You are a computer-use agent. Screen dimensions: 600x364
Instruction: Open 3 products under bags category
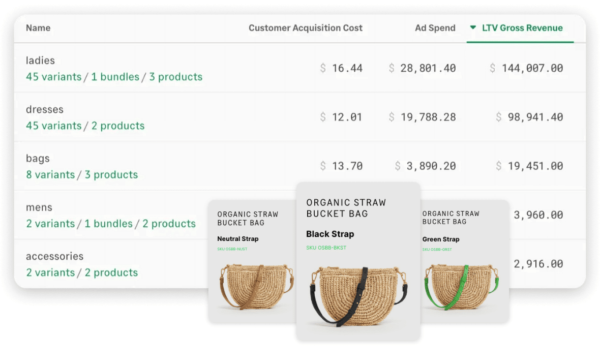111,174
